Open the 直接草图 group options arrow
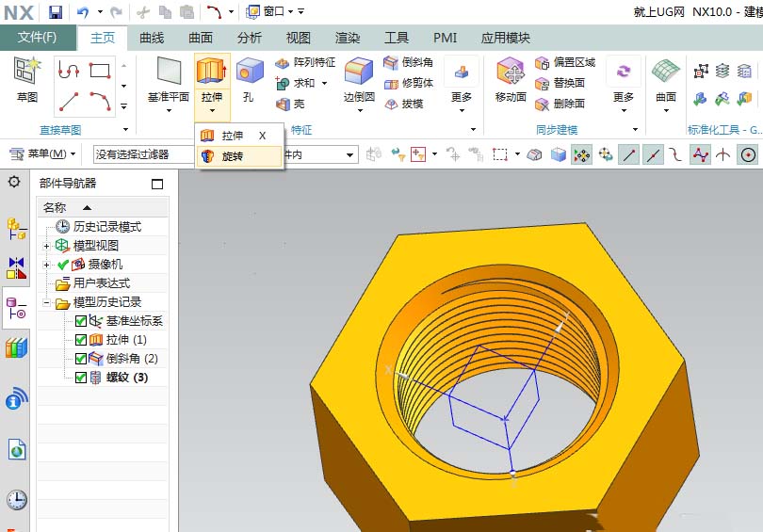This screenshot has width=763, height=532. (x=125, y=129)
